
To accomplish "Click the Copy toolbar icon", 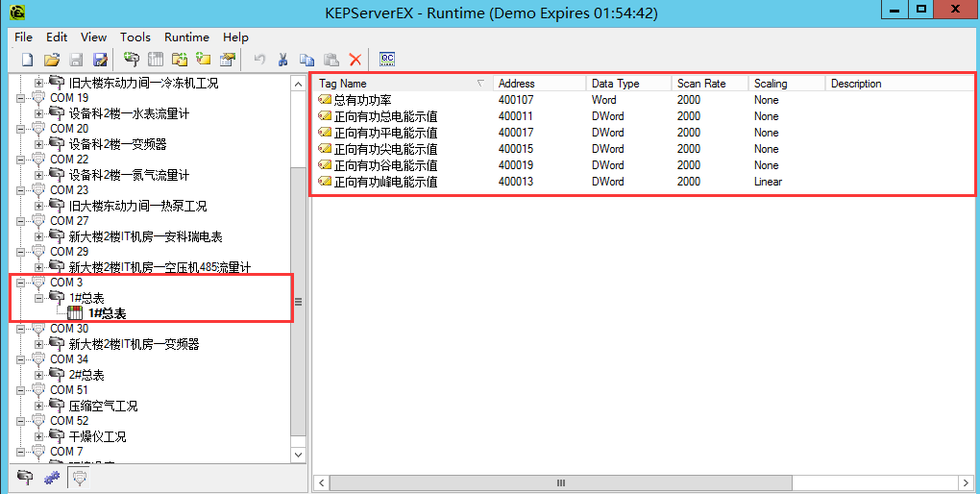I will 306,60.
